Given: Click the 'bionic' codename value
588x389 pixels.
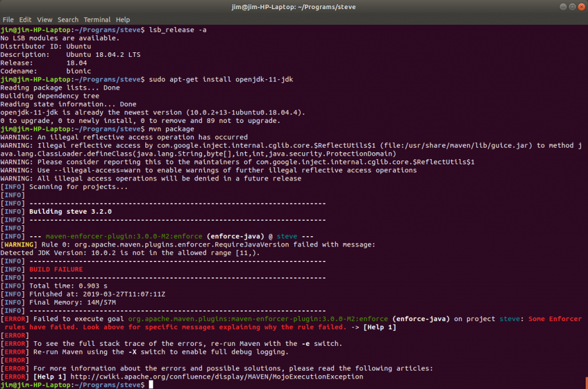Looking at the screenshot, I should click(x=78, y=71).
